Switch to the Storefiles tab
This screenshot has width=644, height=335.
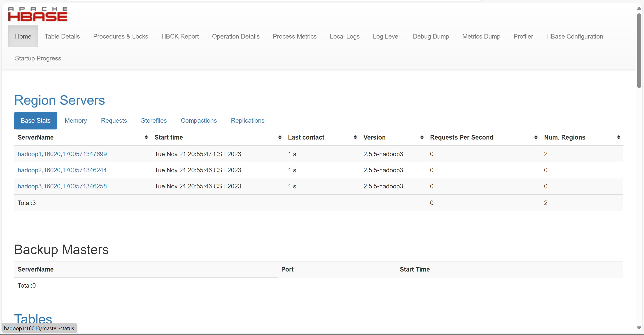(x=154, y=120)
